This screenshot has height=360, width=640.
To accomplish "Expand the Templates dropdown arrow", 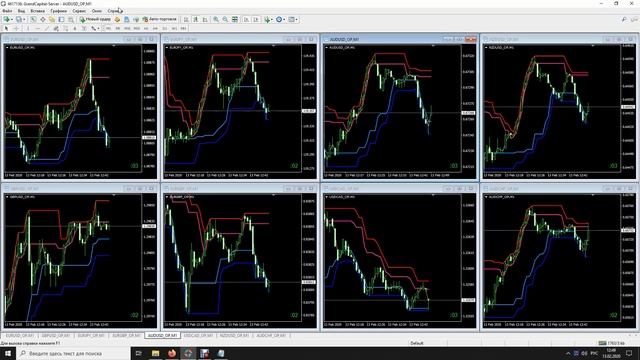I will 297,19.
